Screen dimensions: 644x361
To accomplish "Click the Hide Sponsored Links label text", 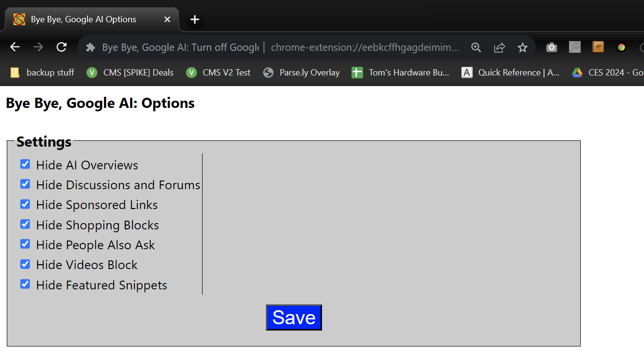I will [x=97, y=205].
